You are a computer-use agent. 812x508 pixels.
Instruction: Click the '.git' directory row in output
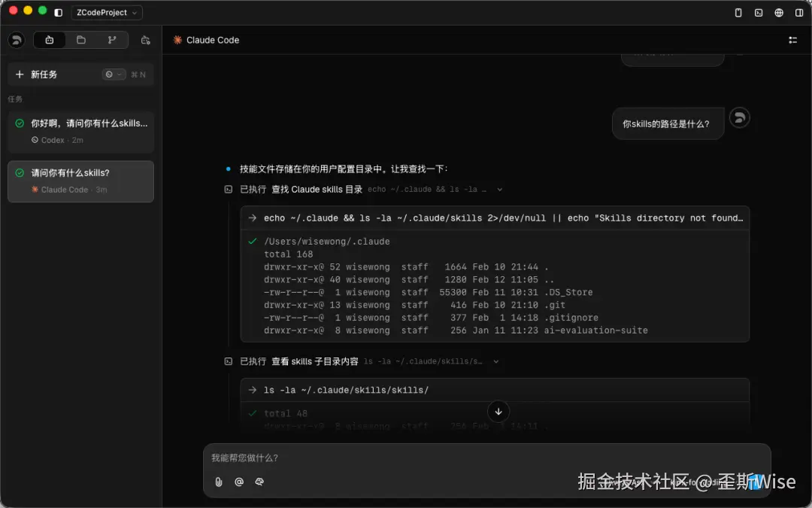coord(414,305)
